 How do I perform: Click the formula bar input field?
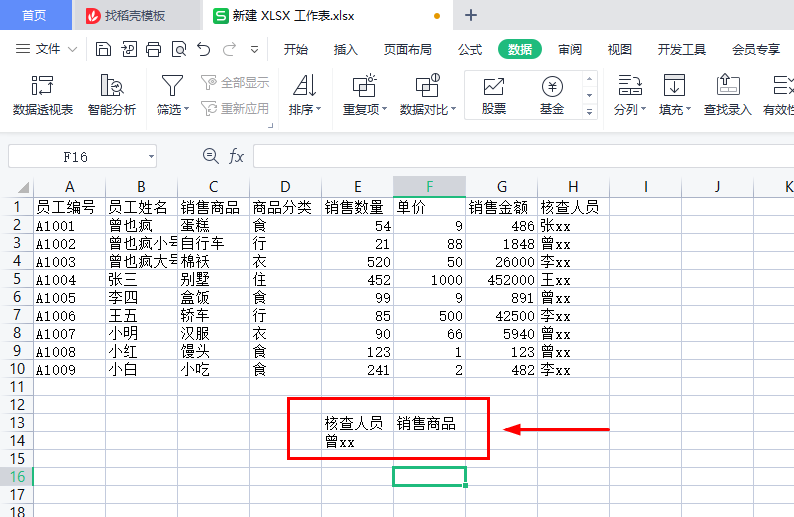[523, 156]
